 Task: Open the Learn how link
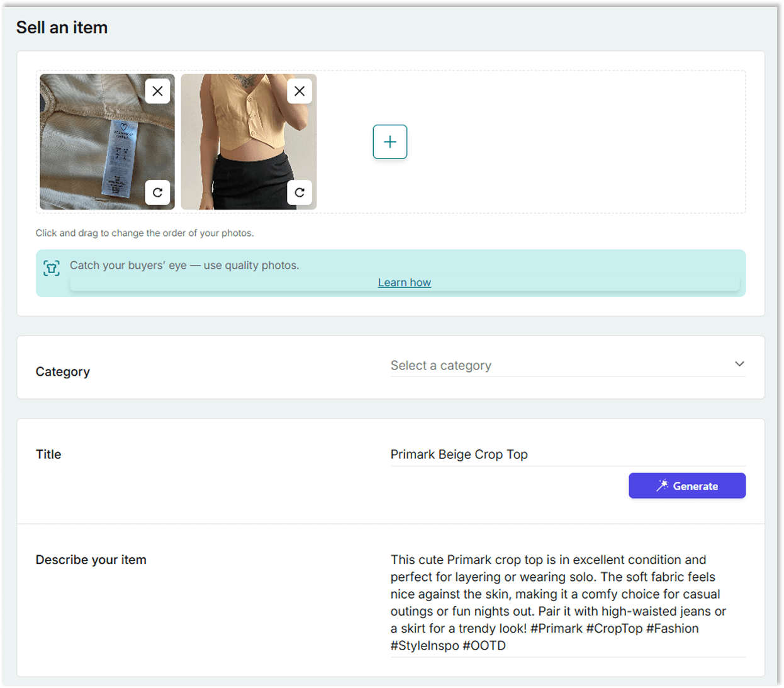(404, 283)
